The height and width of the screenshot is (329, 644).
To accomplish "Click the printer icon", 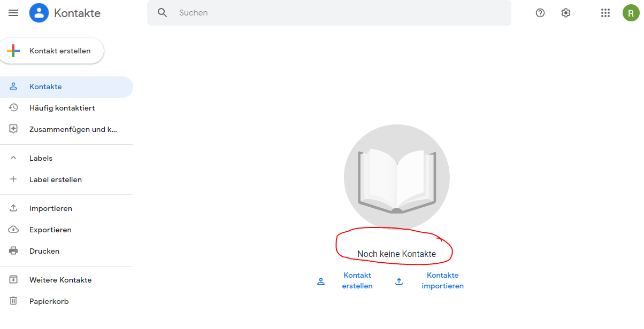I will tap(13, 251).
